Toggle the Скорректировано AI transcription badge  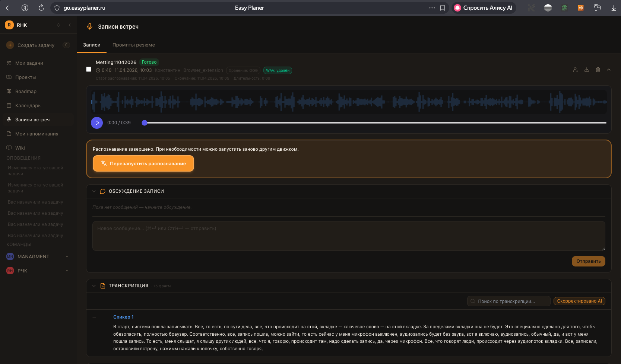pos(579,301)
